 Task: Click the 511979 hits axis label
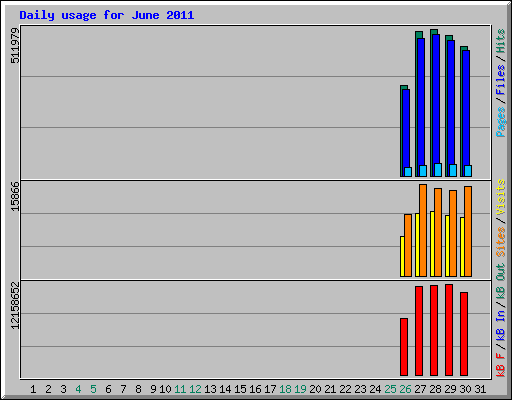pos(15,46)
